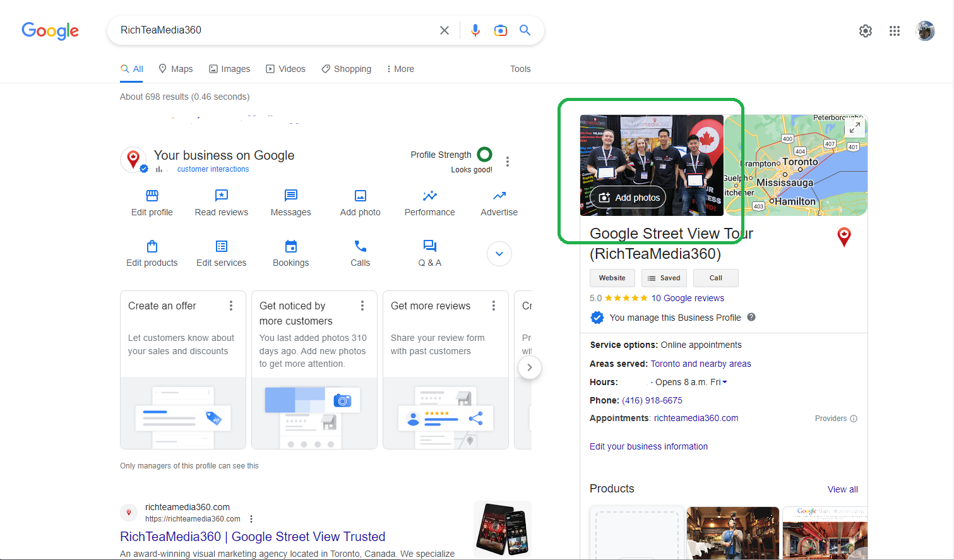Open RichTeaMedia360 Google Street View Trusted result
The image size is (954, 560).
[253, 537]
